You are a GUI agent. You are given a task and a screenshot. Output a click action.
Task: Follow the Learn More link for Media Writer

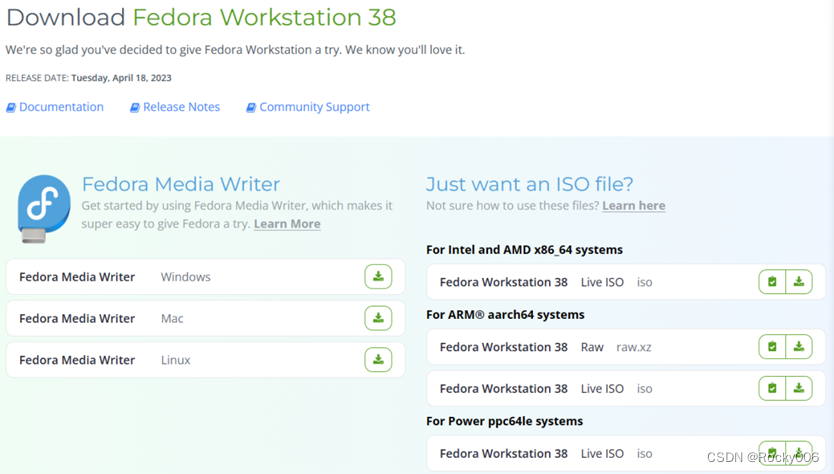287,224
